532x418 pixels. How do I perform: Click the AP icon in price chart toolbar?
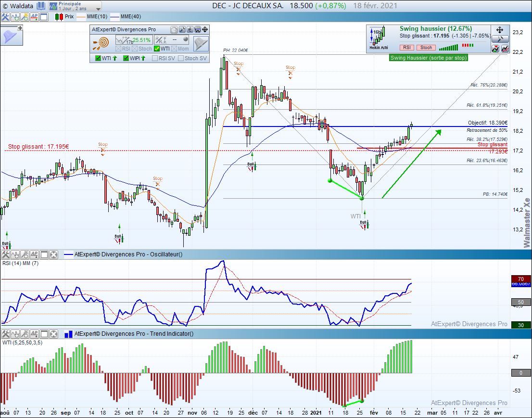(x=34, y=17)
